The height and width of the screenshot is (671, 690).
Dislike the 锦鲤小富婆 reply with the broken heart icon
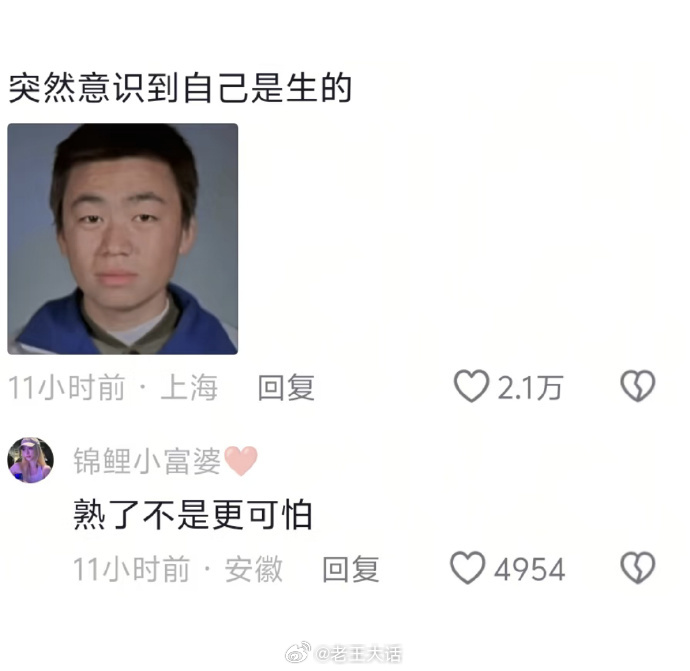[638, 568]
